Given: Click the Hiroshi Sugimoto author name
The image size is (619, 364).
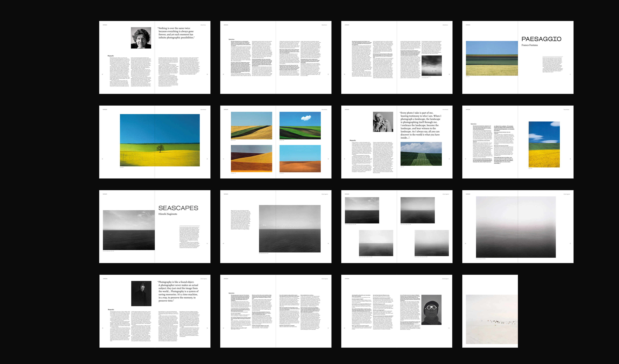Looking at the screenshot, I should pos(167,214).
